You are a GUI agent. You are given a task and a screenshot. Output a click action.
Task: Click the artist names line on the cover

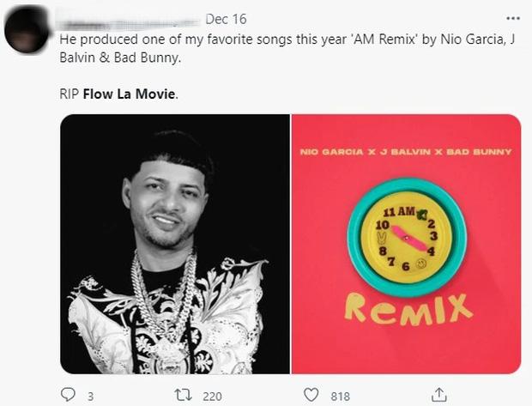click(406, 152)
